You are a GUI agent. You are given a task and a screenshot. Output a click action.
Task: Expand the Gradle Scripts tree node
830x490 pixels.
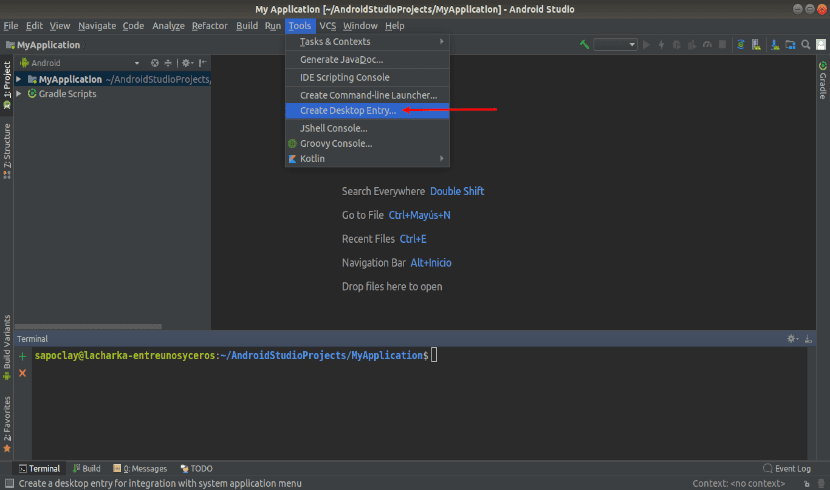coord(18,93)
